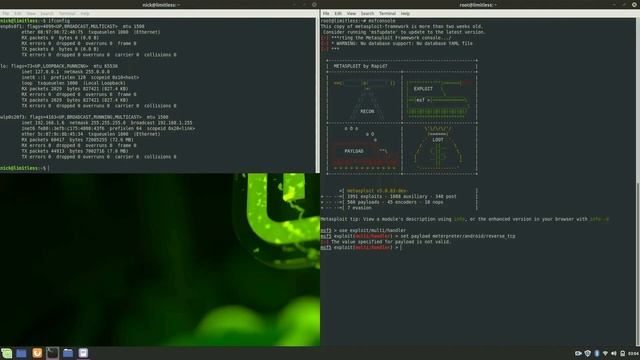Open the Wi-Fi network tray icon
Screen dimensions: 640x360
click(605, 353)
